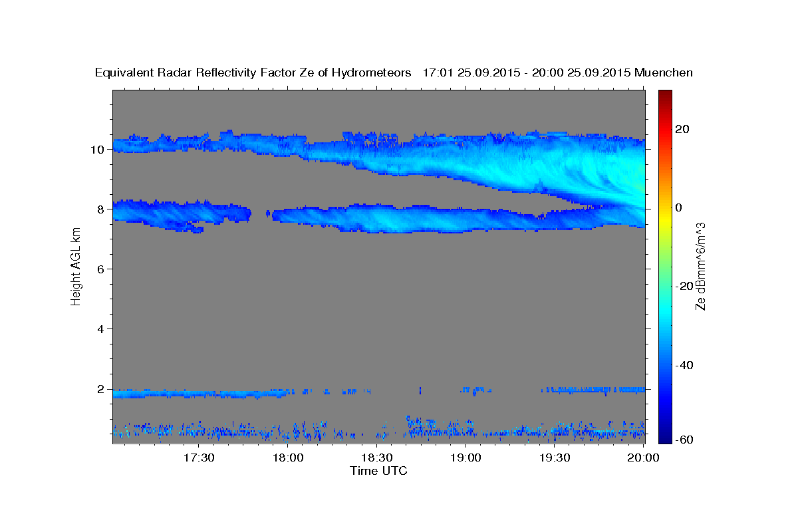Click the 17:30 time tick label

pyautogui.click(x=199, y=458)
